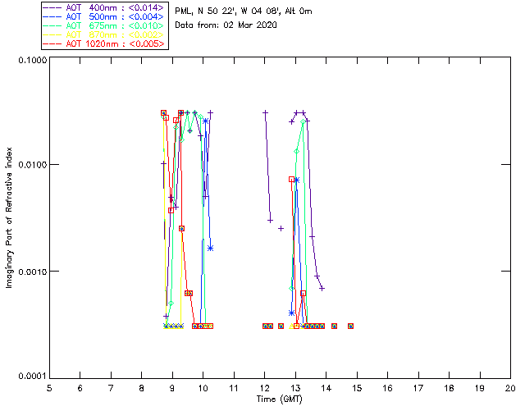The image size is (525, 420).
Task: Click the AOT 400nm legend entry
Action: point(103,7)
